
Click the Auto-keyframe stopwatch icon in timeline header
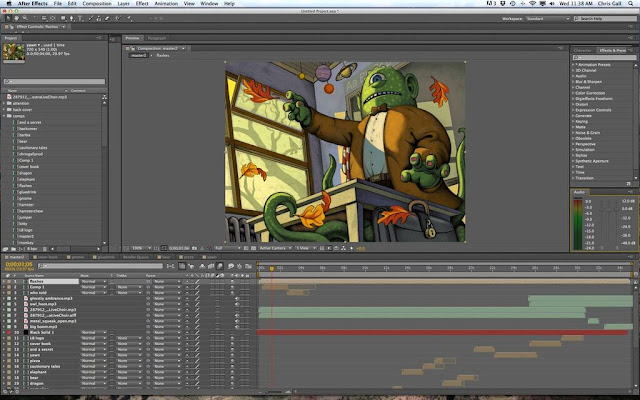point(240,266)
